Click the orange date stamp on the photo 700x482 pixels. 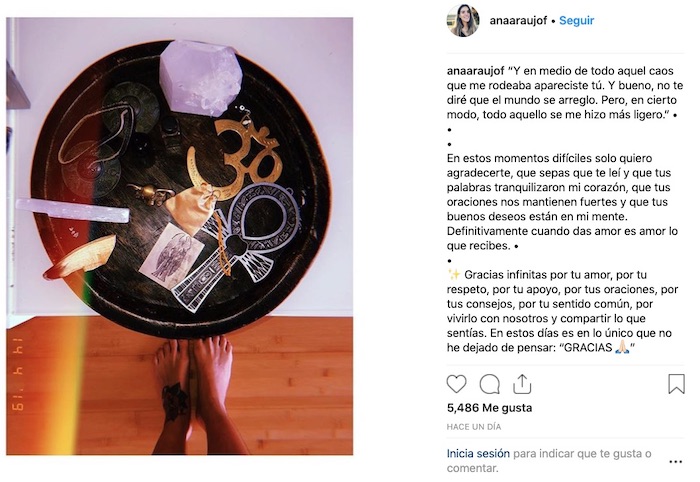click(17, 374)
